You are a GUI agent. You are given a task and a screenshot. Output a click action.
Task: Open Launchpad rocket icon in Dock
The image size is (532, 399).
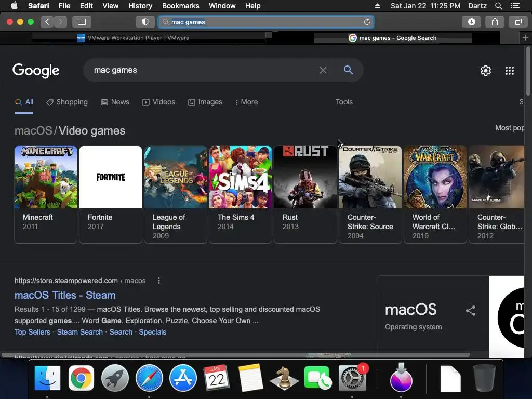coord(115,378)
